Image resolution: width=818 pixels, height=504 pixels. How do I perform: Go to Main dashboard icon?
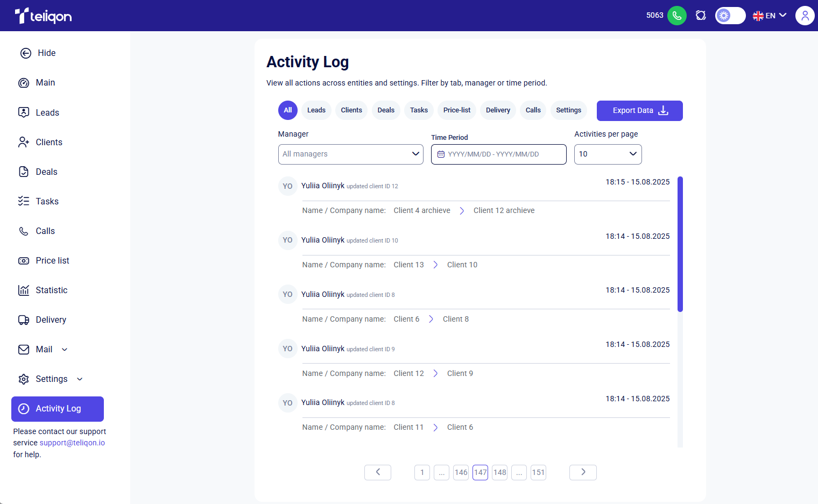coord(24,83)
